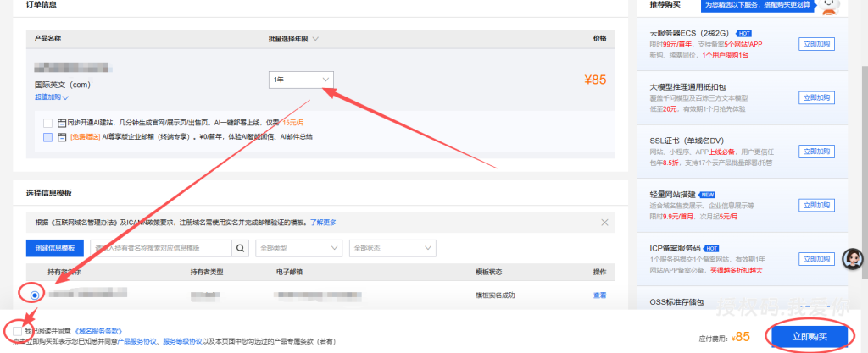This screenshot has height=353, width=868.
Task: Click the 立即购买 button
Action: 810,336
